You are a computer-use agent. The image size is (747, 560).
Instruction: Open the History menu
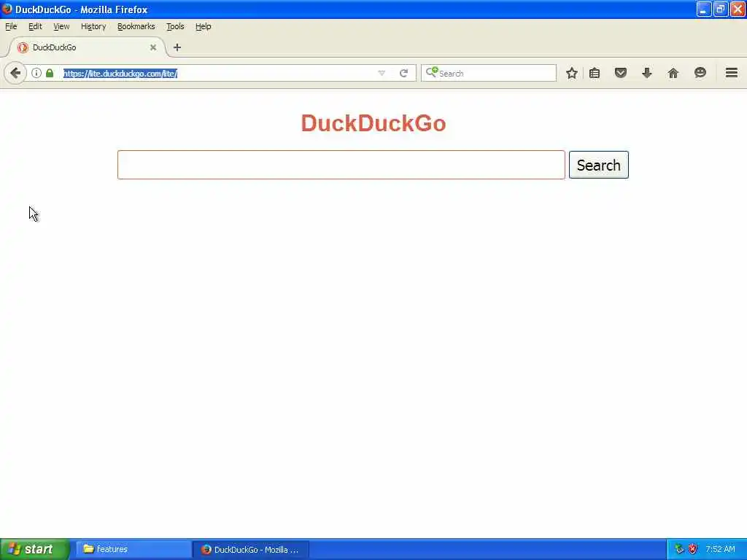[93, 26]
